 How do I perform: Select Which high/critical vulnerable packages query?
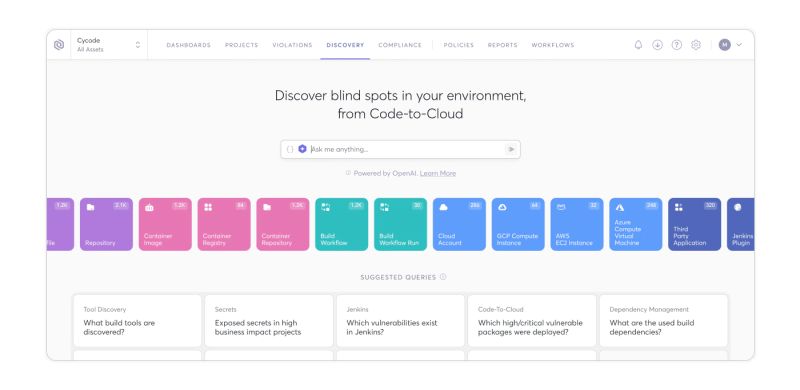pos(532,321)
